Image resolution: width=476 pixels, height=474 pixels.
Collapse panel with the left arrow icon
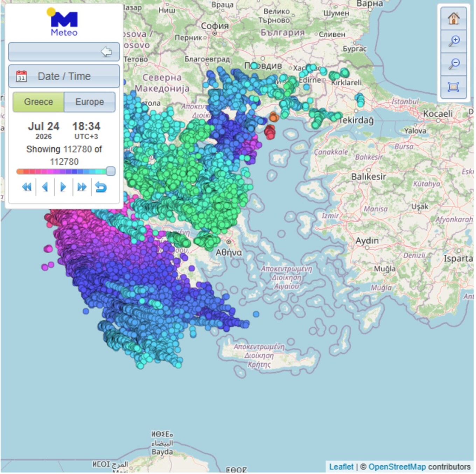coord(106,52)
